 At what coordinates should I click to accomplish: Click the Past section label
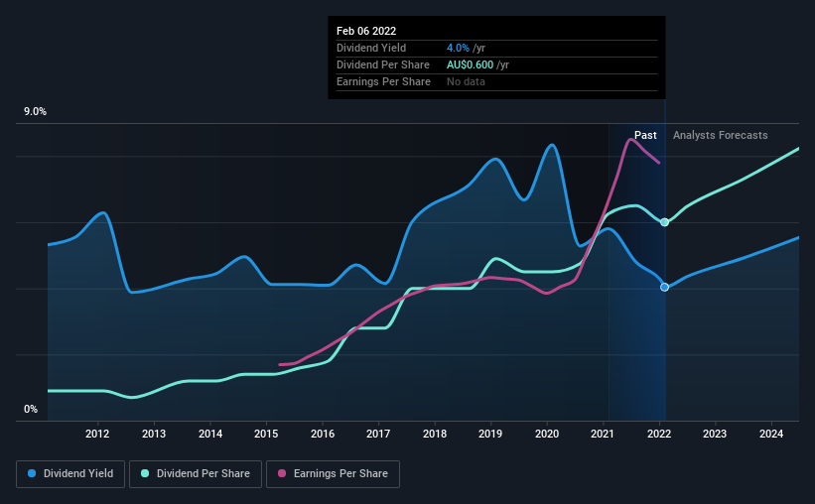click(645, 135)
